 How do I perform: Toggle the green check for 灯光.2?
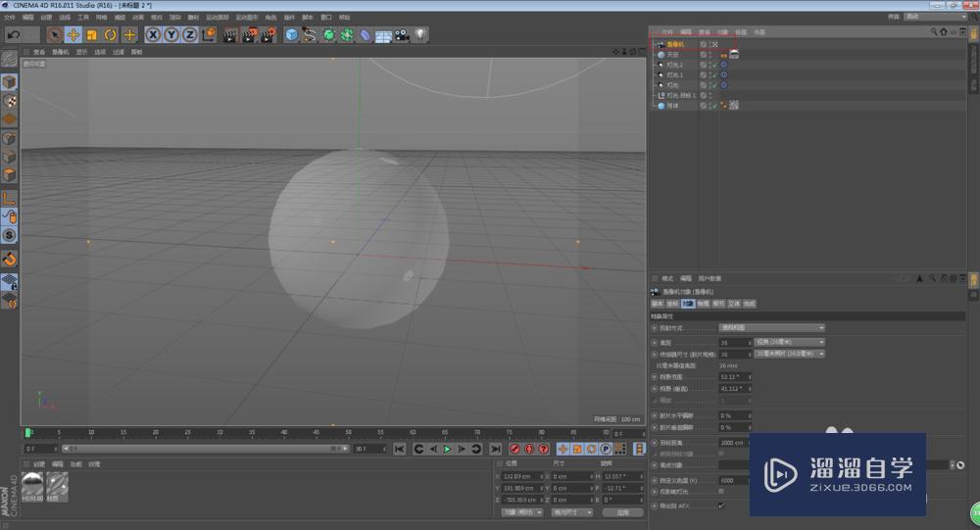(715, 65)
